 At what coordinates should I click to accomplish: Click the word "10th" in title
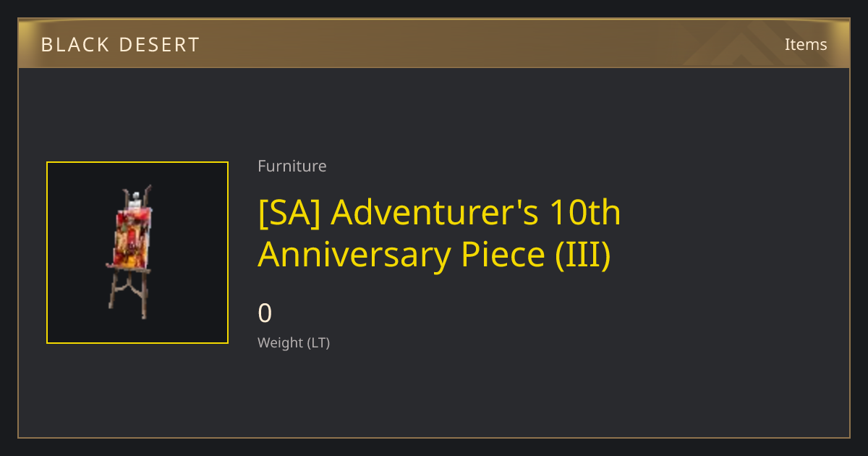(585, 213)
